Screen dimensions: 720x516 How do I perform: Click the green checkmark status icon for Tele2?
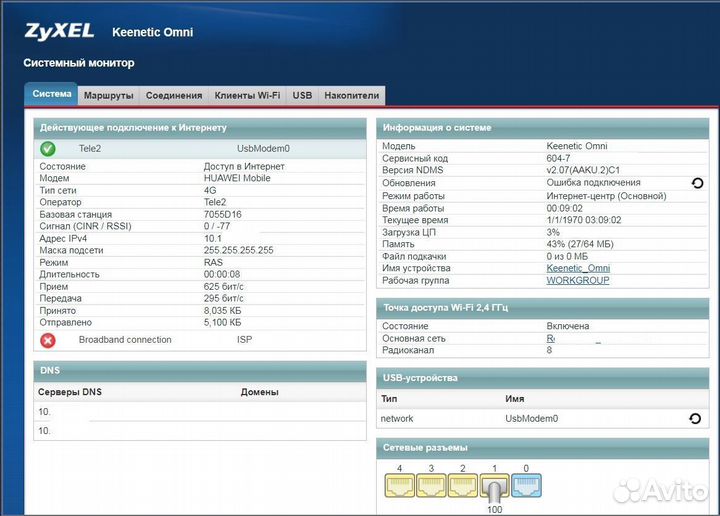[48, 148]
